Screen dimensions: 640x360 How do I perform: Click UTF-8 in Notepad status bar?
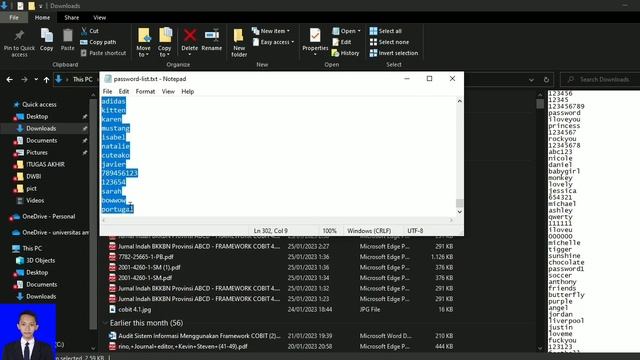tap(415, 231)
